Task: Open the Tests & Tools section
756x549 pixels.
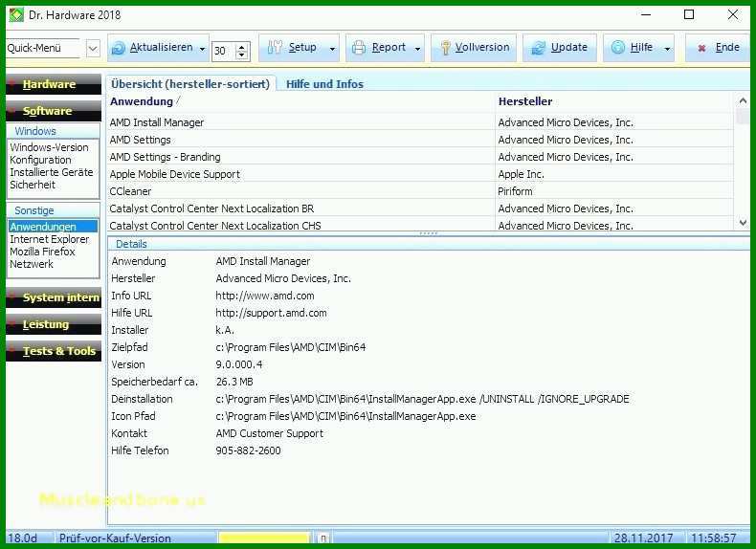Action: click(x=54, y=351)
